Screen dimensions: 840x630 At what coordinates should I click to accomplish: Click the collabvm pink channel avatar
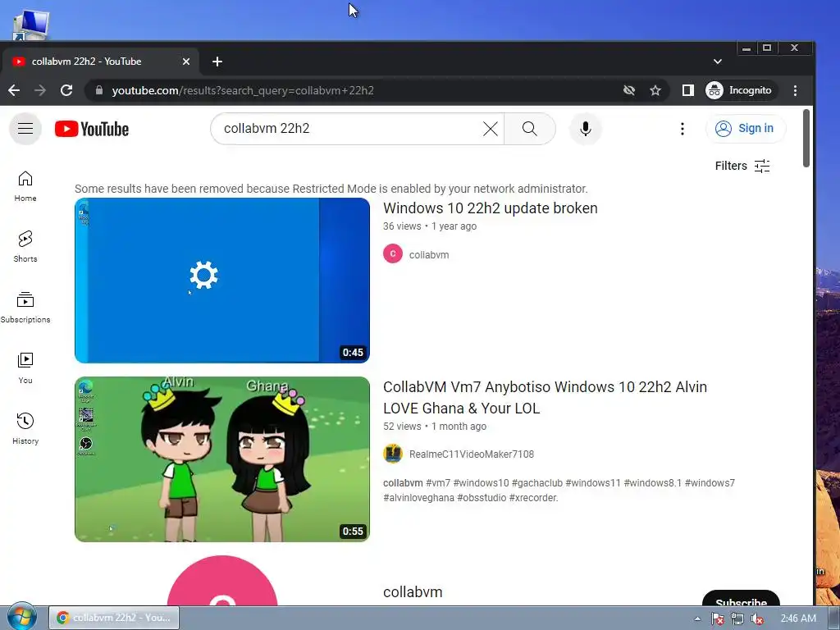pyautogui.click(x=393, y=254)
